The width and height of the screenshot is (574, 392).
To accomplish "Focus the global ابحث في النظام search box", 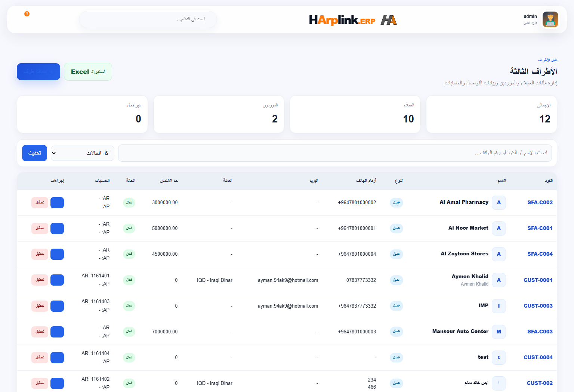I will [x=148, y=19].
